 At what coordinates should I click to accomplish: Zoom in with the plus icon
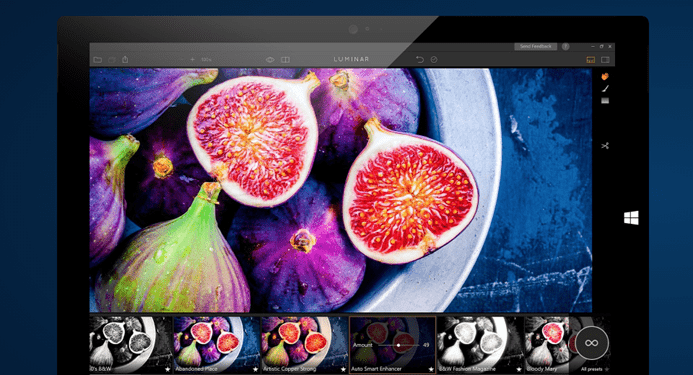192,59
